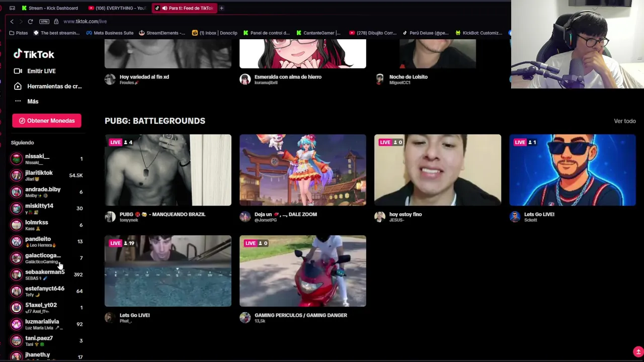The height and width of the screenshot is (362, 644).
Task: Click MiguelCC1 avatar under Noche de Lolsito
Action: [x=380, y=79]
